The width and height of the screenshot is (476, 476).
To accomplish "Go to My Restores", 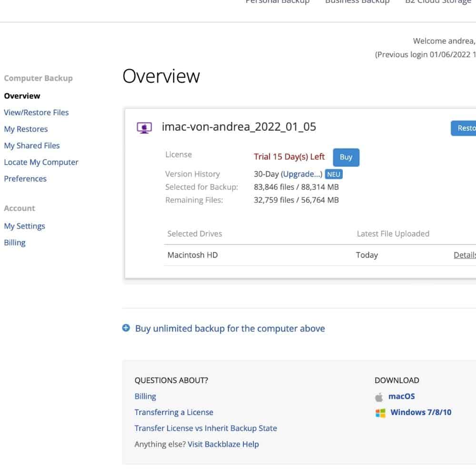I will point(26,129).
